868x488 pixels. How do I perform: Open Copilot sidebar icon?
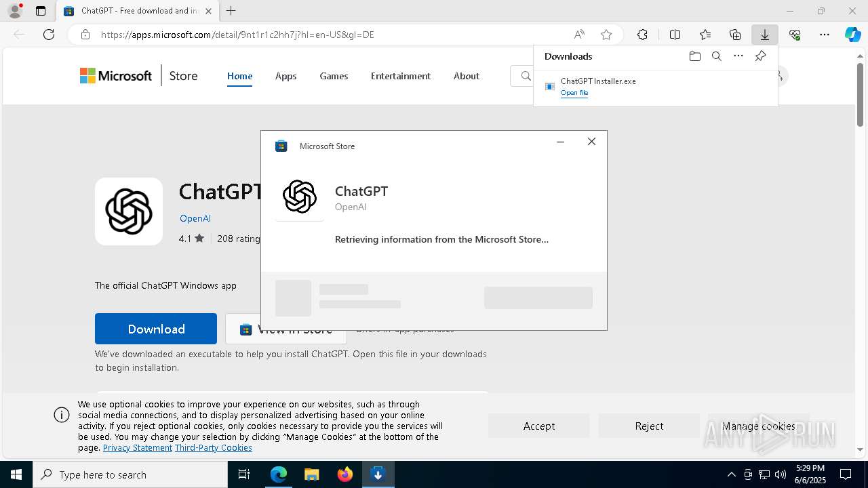coord(852,35)
